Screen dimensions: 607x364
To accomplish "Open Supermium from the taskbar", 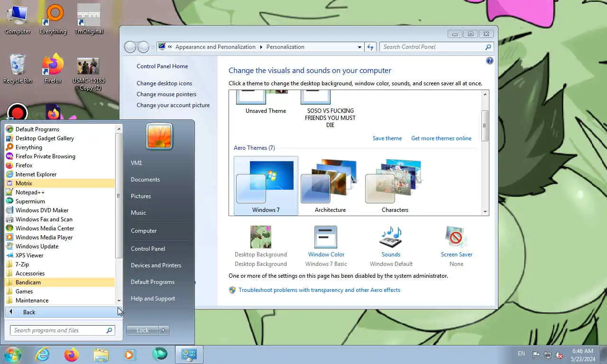I will pyautogui.click(x=160, y=355).
